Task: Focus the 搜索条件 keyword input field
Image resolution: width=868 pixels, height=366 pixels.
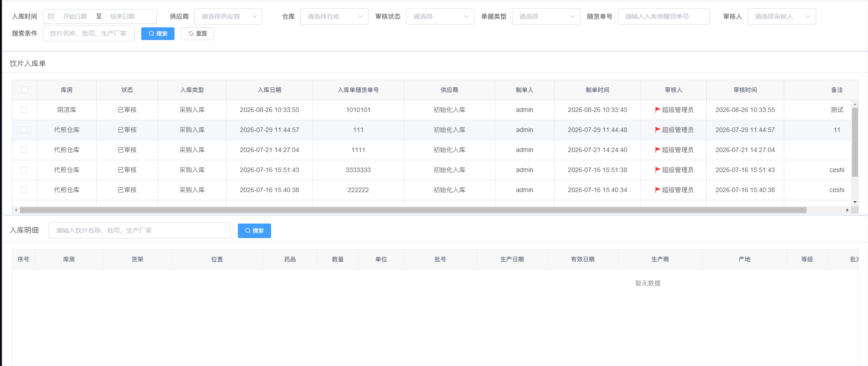Action: click(89, 33)
